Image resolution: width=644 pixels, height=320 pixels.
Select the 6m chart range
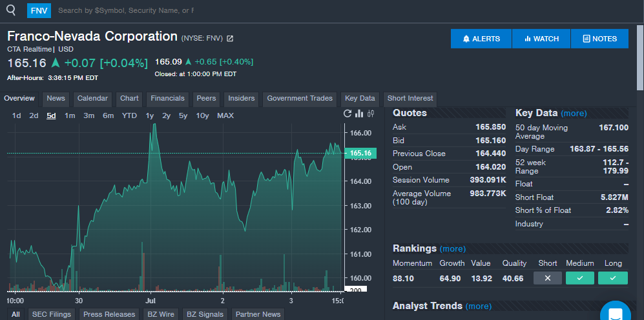(109, 115)
